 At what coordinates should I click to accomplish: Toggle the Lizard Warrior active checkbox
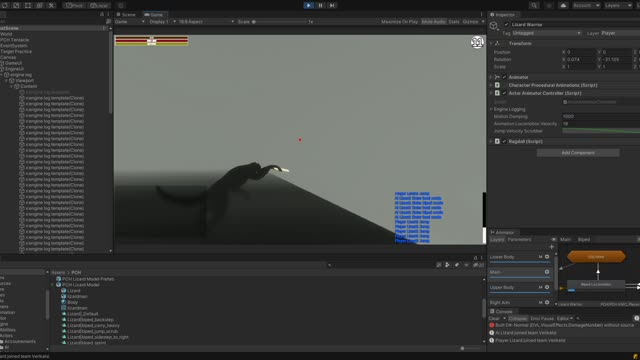pyautogui.click(x=507, y=24)
